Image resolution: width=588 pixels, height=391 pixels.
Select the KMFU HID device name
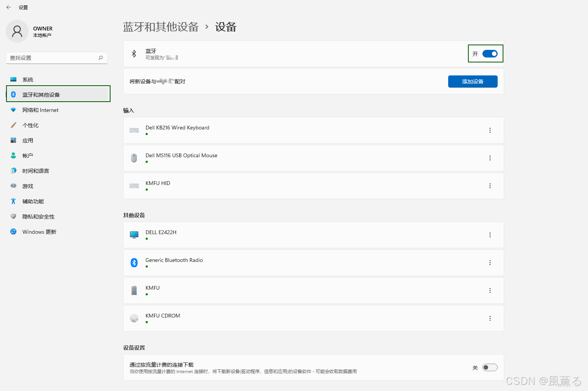point(158,183)
